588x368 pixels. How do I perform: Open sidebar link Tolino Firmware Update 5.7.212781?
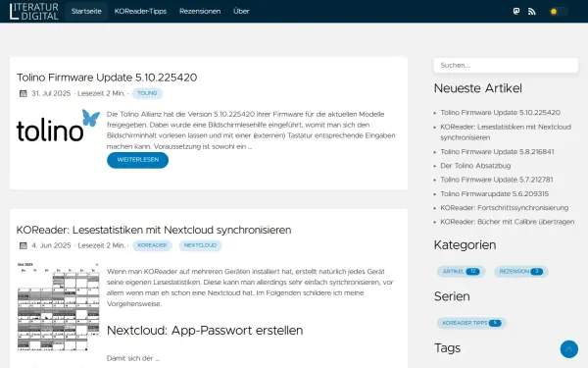497,180
